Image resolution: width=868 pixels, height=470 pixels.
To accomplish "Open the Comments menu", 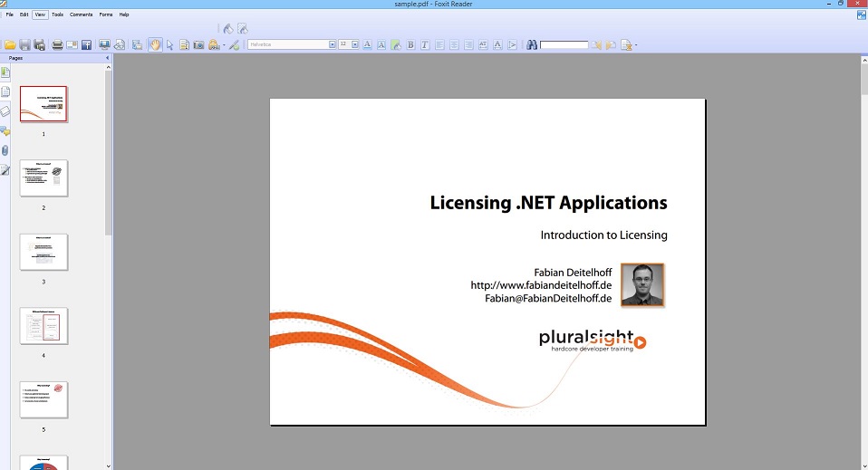I will tap(82, 14).
